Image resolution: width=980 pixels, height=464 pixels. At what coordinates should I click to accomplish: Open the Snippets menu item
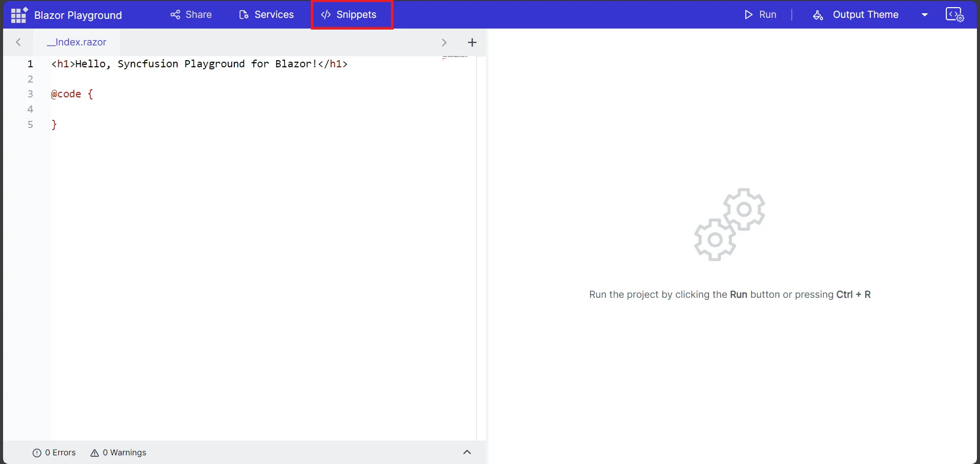(x=352, y=15)
